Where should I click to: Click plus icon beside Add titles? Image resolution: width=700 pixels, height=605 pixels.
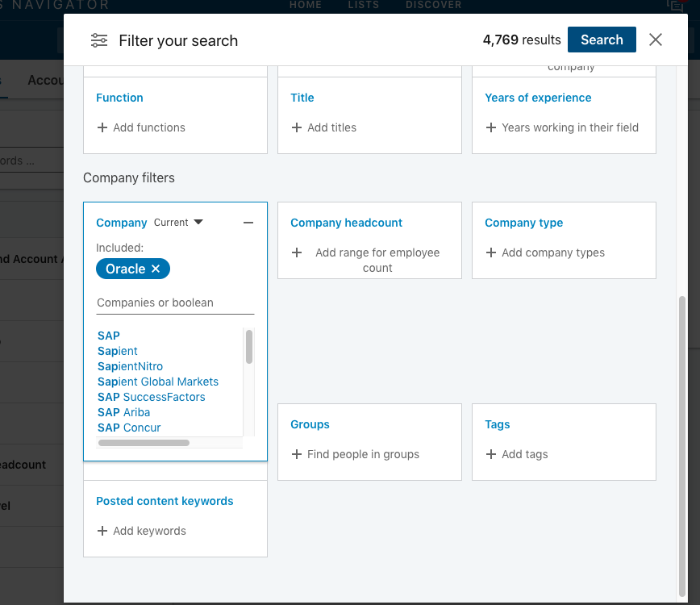coord(297,127)
